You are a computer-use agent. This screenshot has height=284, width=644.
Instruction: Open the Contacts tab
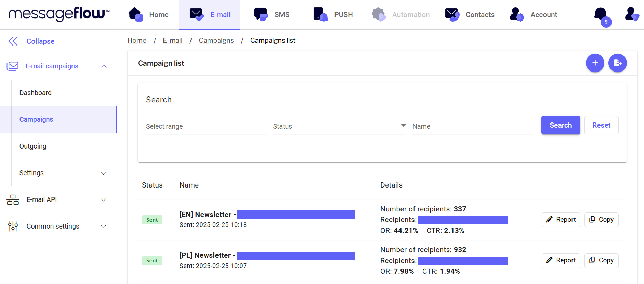click(x=470, y=15)
